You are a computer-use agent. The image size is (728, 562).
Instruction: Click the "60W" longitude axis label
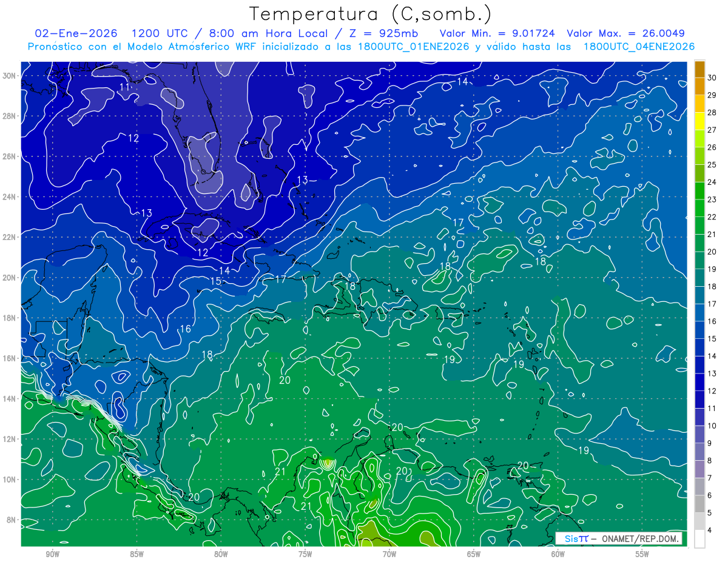(558, 555)
